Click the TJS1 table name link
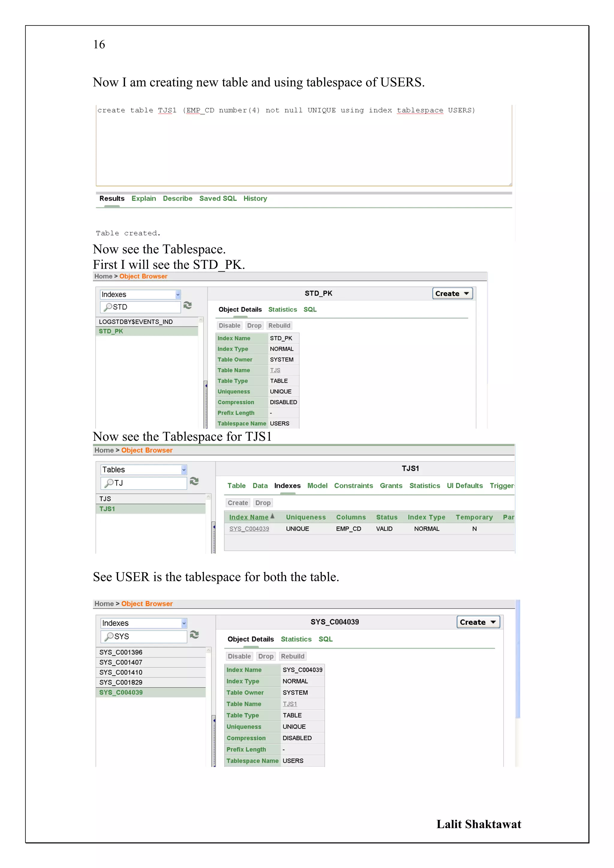The image size is (614, 868). tap(290, 704)
